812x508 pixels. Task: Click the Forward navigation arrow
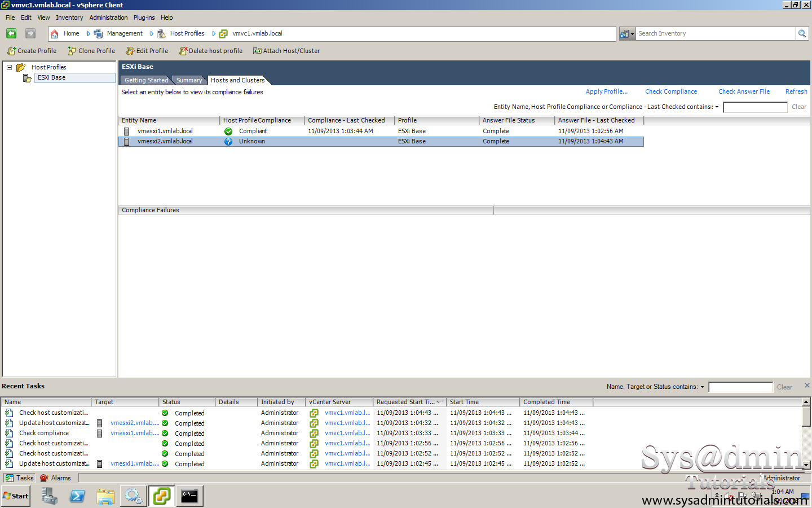pos(30,33)
